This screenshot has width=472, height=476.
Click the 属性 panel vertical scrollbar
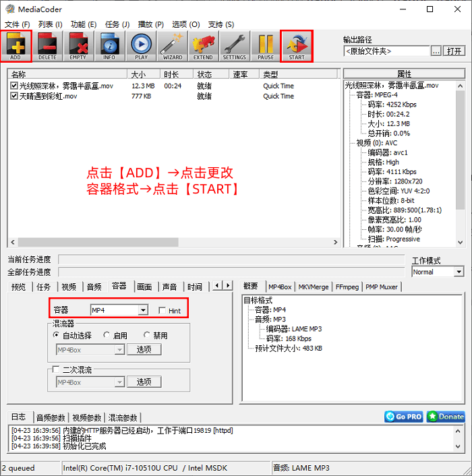pos(460,164)
